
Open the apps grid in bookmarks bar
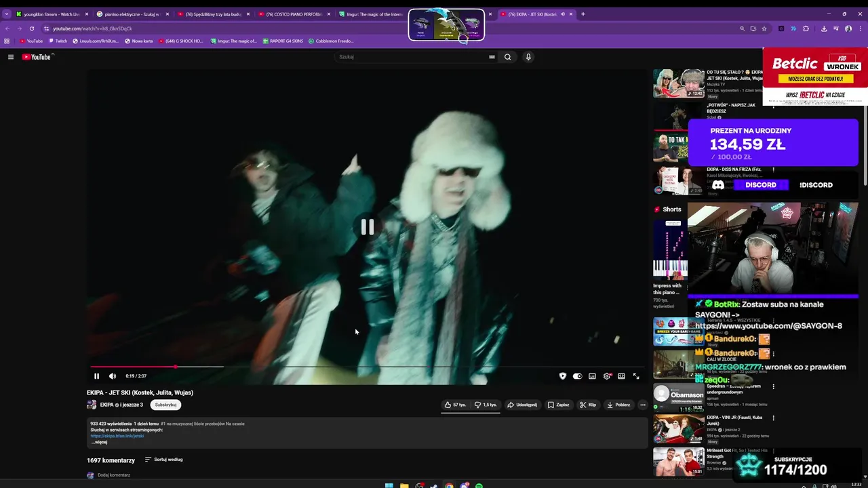[7, 41]
